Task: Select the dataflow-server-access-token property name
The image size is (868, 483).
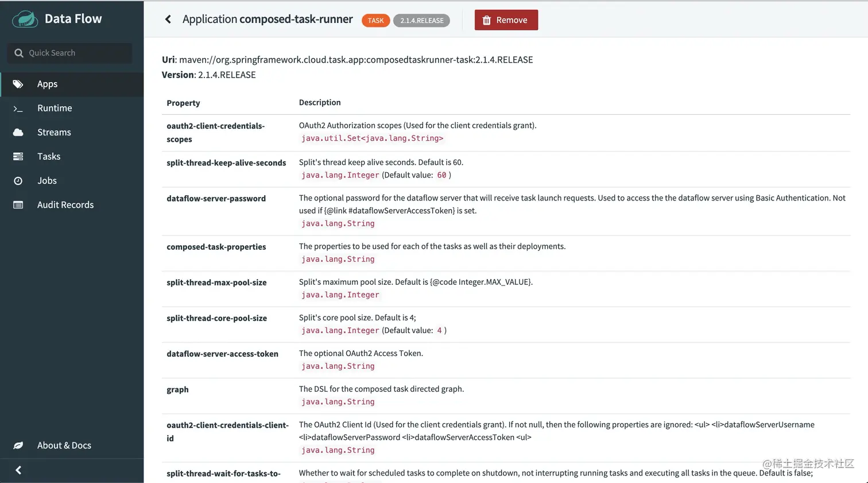Action: 223,354
